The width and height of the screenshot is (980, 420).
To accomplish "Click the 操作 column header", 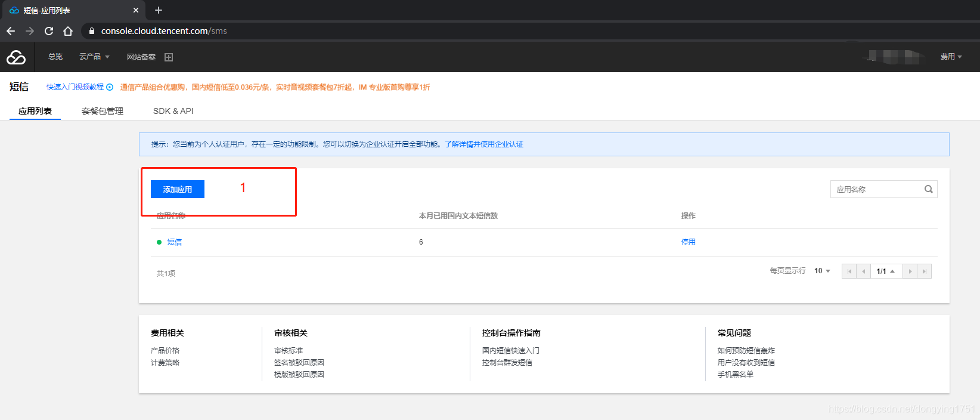I will click(x=689, y=216).
